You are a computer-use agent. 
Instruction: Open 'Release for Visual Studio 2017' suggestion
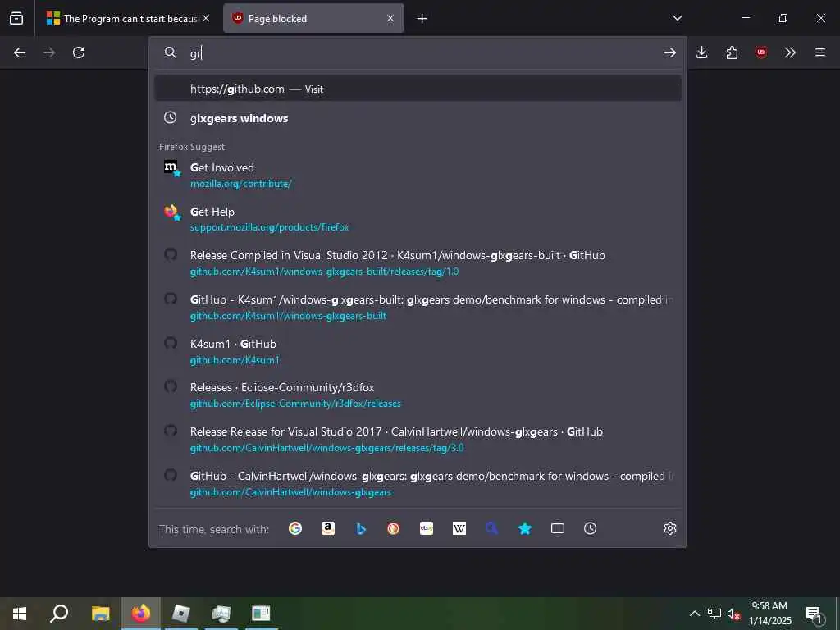point(418,440)
